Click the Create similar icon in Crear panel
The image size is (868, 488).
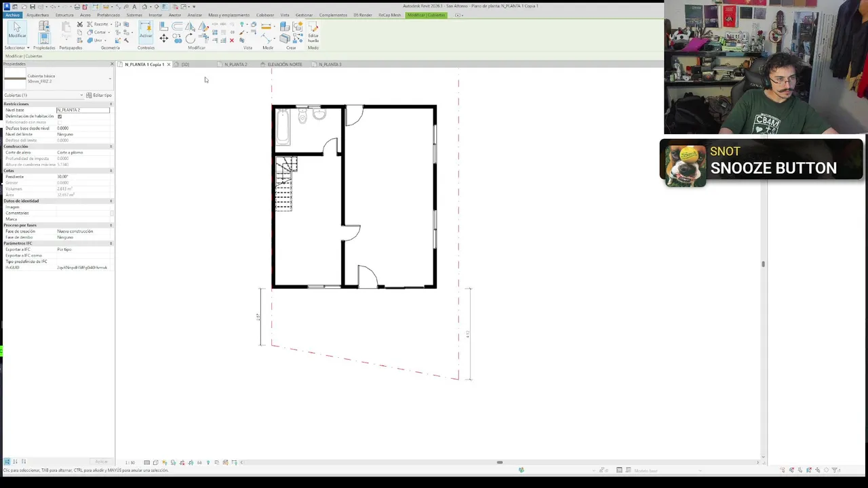click(x=297, y=26)
